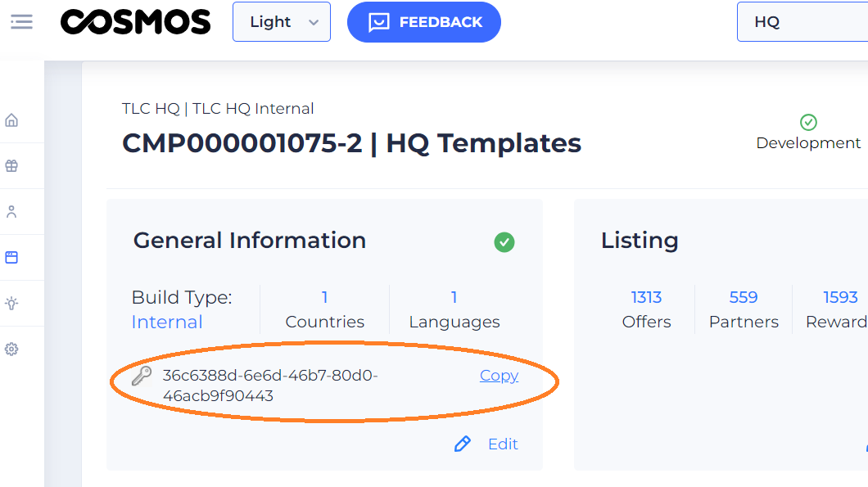Click the Edit link in General Information
Screen dimensions: 868x487
coord(503,444)
